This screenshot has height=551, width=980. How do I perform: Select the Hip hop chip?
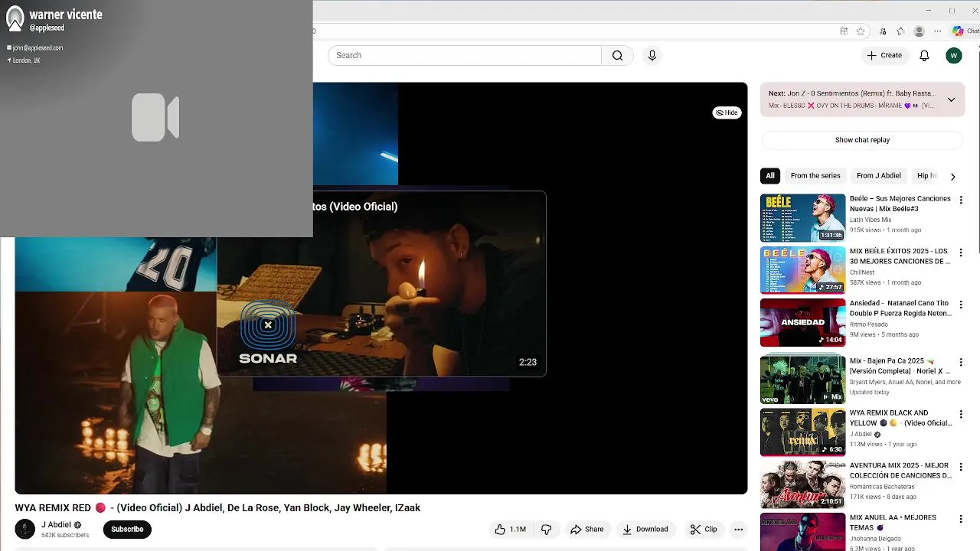click(927, 176)
